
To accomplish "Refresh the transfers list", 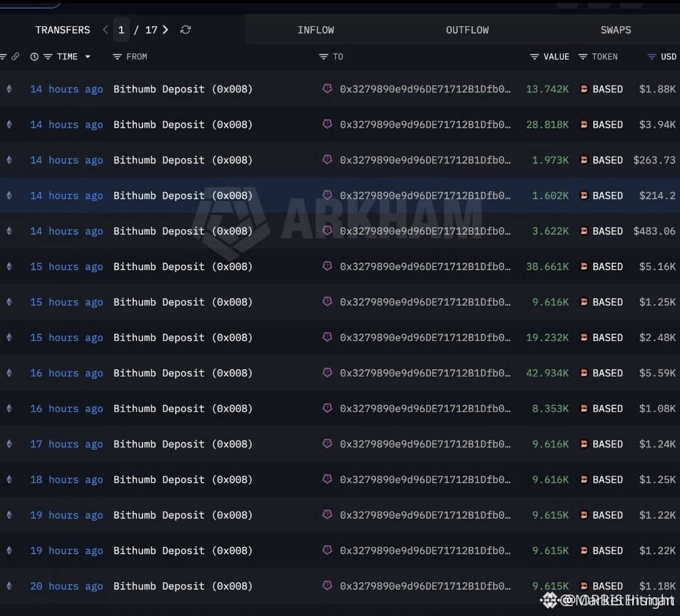I will [186, 30].
